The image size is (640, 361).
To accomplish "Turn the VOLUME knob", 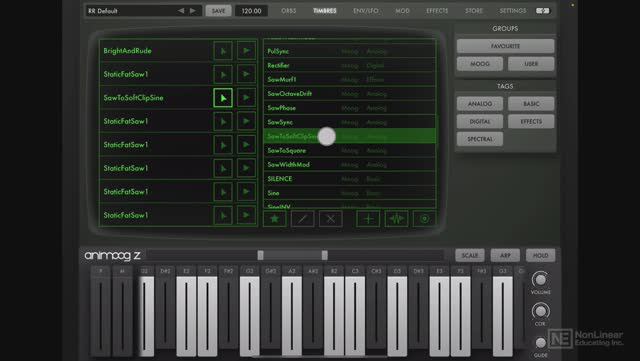I will tap(540, 279).
